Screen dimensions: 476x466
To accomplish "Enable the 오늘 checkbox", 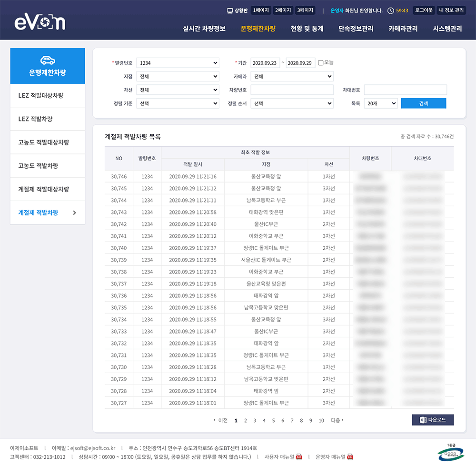I will [320, 63].
